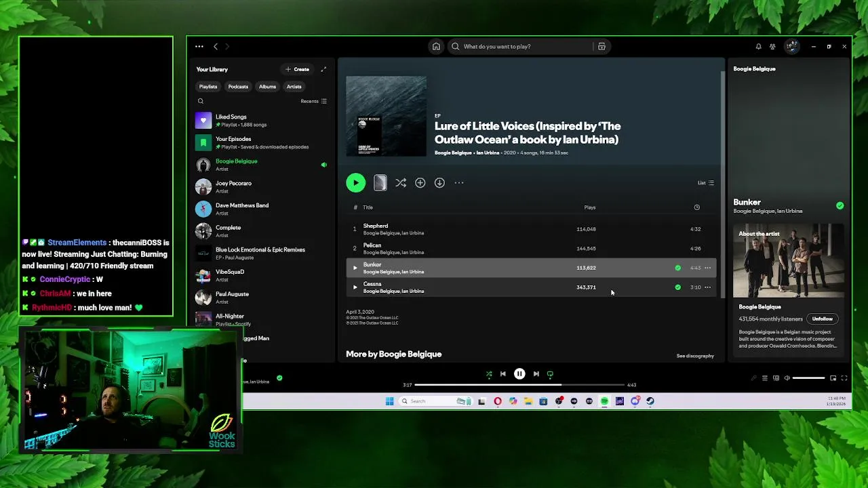868x488 pixels.
Task: Open Complete artist in library
Action: click(262, 231)
